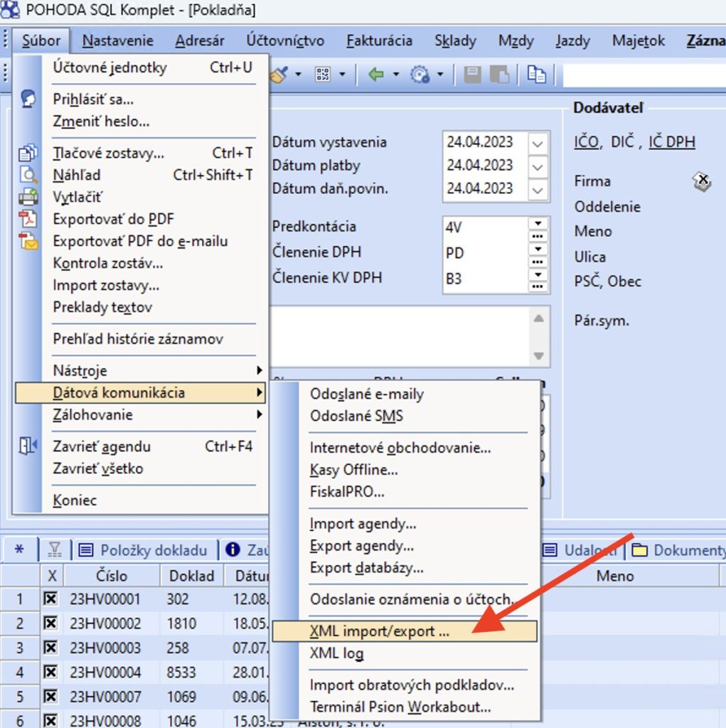Open the Účtovníctvo menu

tap(285, 41)
